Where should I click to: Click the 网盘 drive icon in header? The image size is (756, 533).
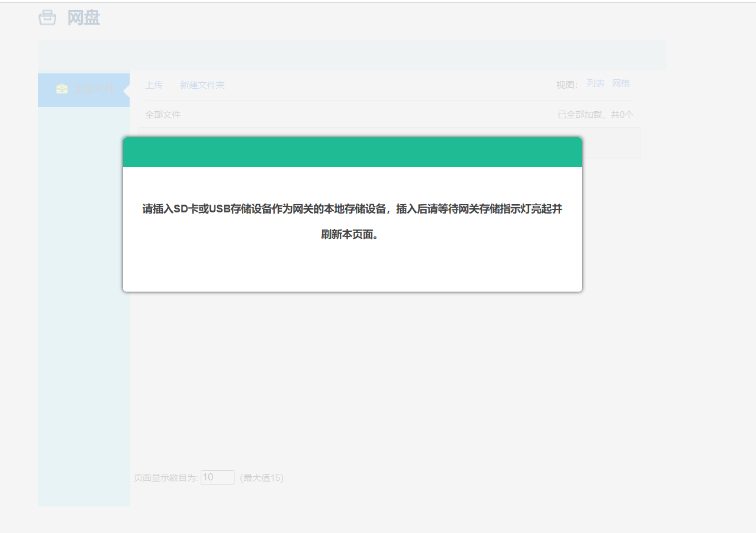47,18
